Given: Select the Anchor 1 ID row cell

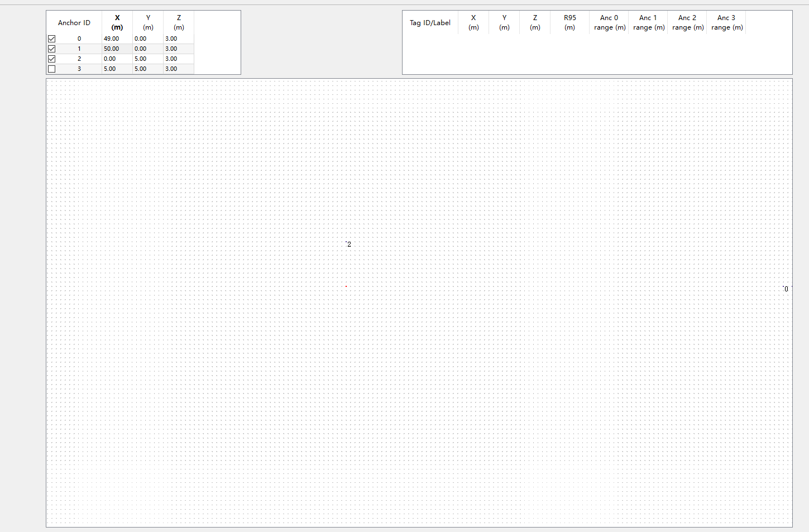Looking at the screenshot, I should tap(79, 49).
